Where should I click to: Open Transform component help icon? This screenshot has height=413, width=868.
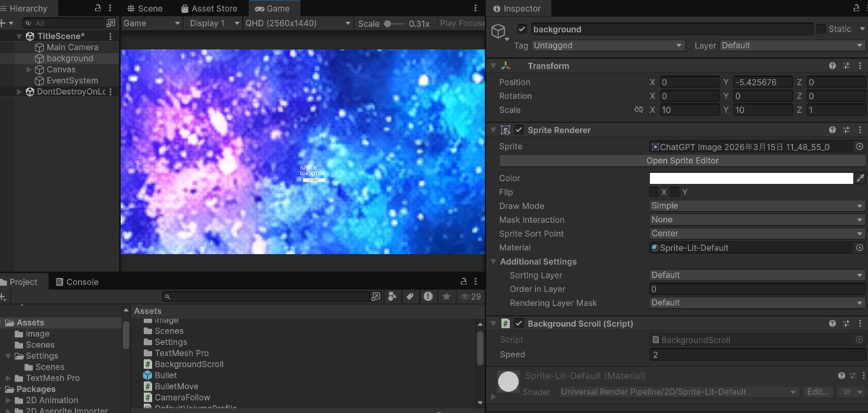(833, 66)
